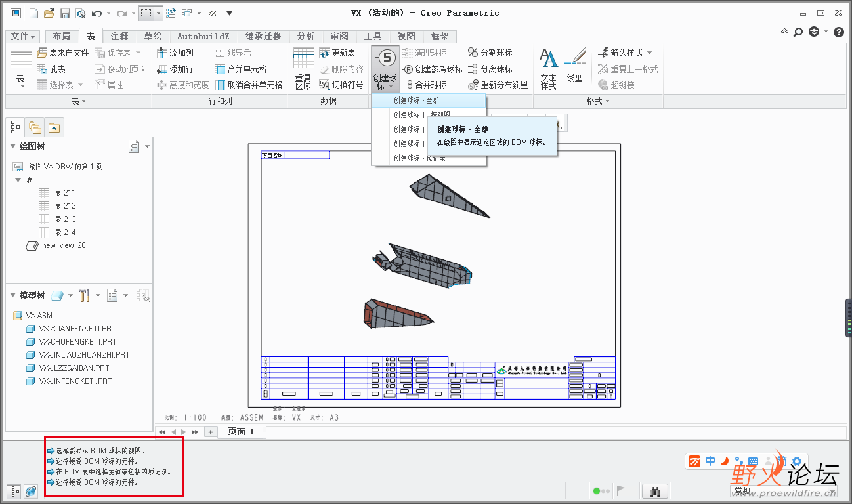The image size is (852, 504).
Task: Click the Add Column (添加列) icon
Action: click(163, 52)
